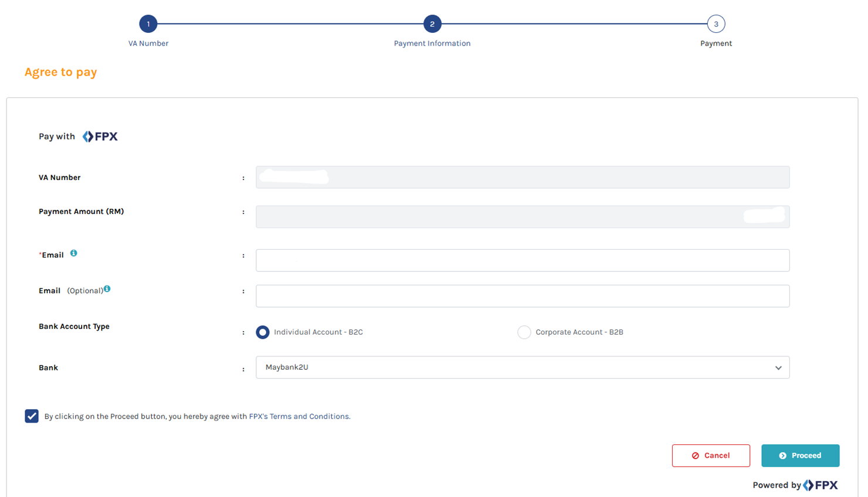This screenshot has width=868, height=497.
Task: Click the Powered by FPX logo
Action: click(820, 485)
